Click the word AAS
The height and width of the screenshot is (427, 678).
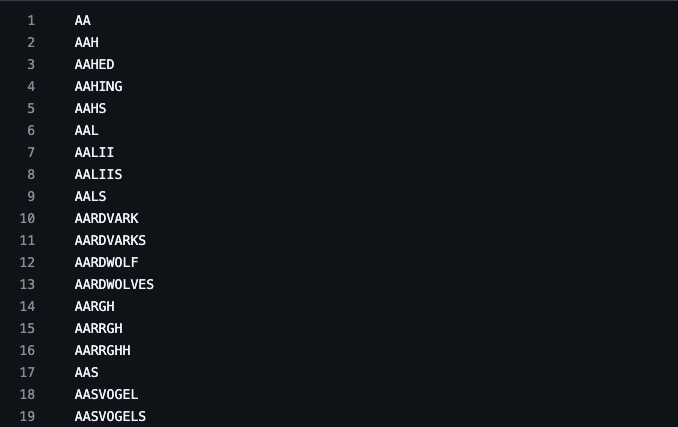click(86, 372)
